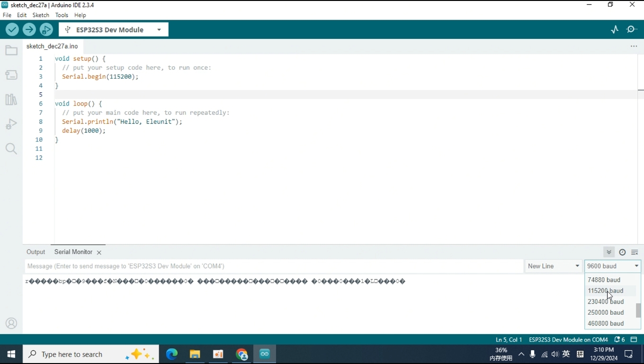The width and height of the screenshot is (644, 364).
Task: Click the Verify sketch checkmark button
Action: tap(12, 29)
